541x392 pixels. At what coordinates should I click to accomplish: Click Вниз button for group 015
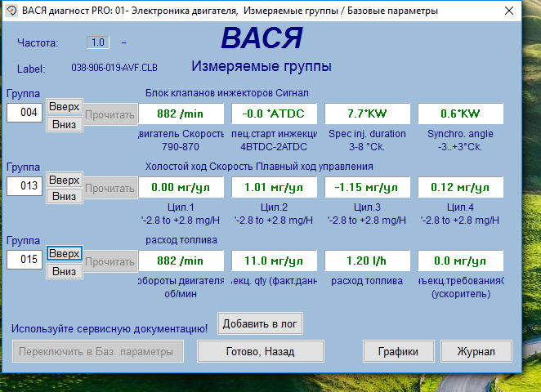pos(64,270)
